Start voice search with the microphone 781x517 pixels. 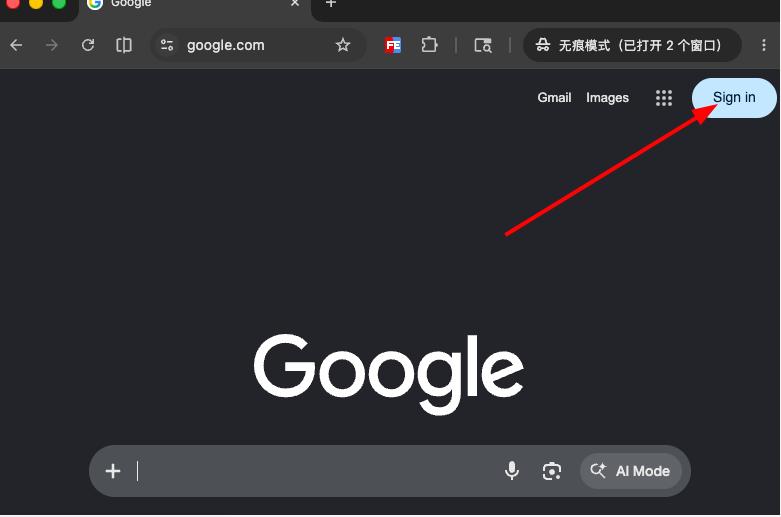512,471
